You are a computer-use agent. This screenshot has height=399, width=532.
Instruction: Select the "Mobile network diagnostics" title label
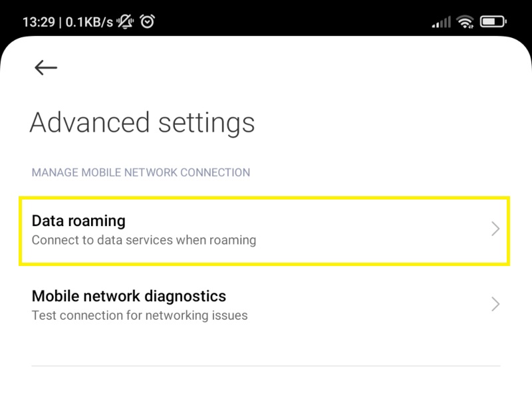tap(129, 296)
